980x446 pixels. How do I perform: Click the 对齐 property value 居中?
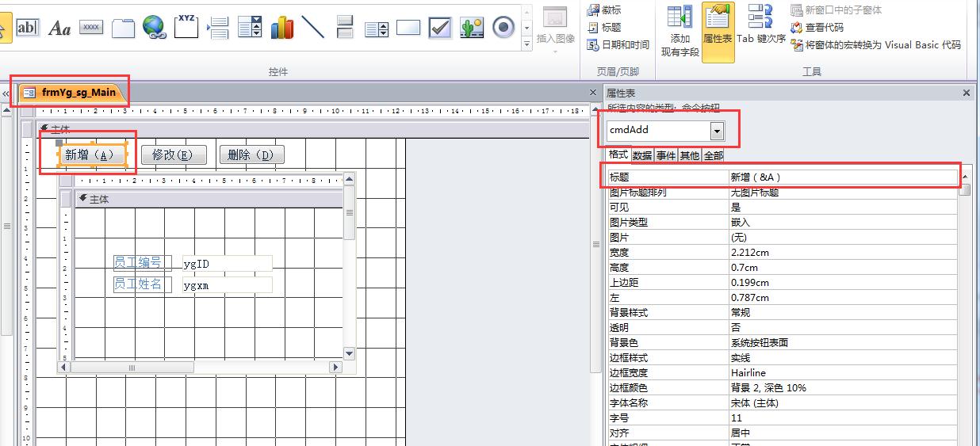point(843,433)
